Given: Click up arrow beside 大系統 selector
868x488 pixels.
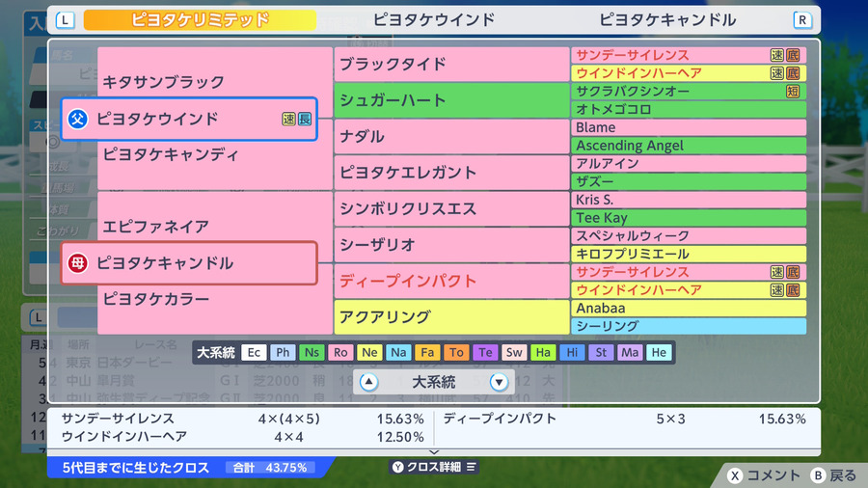Looking at the screenshot, I should coord(368,382).
